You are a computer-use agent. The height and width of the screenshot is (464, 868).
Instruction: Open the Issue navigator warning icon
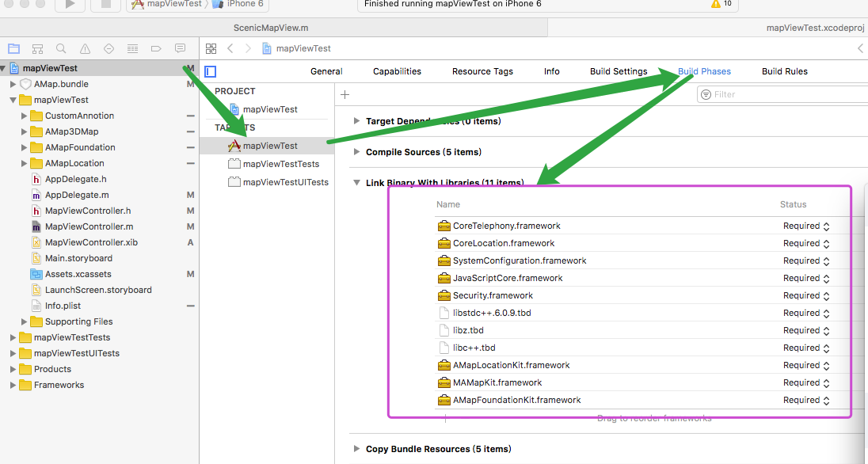[85, 49]
